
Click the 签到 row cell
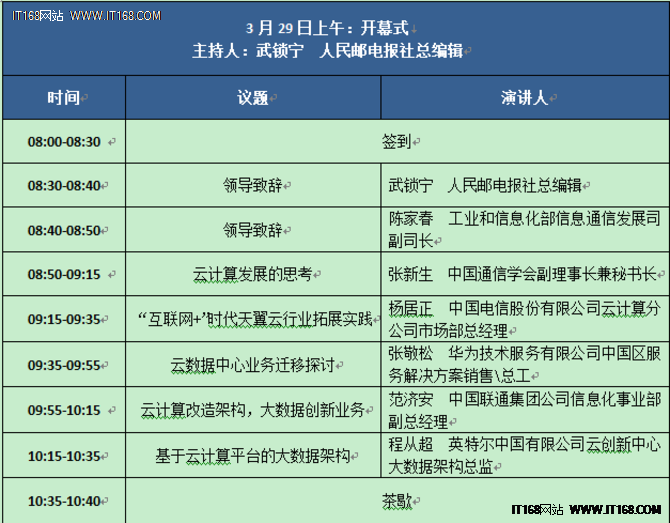tap(396, 142)
